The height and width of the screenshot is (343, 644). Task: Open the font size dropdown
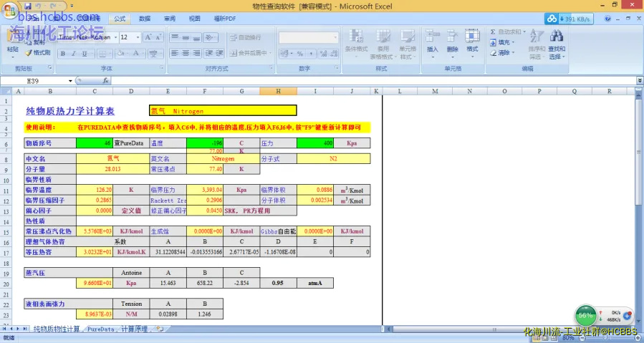click(x=137, y=37)
